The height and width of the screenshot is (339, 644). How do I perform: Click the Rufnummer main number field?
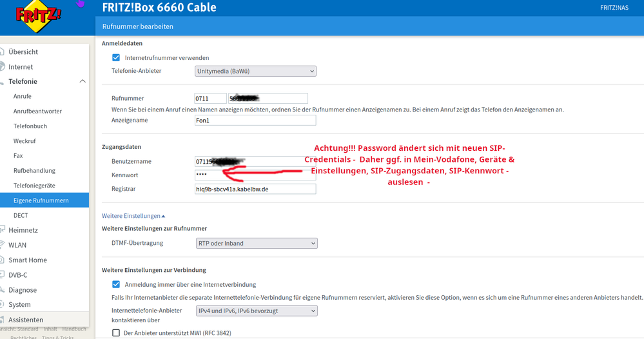268,99
